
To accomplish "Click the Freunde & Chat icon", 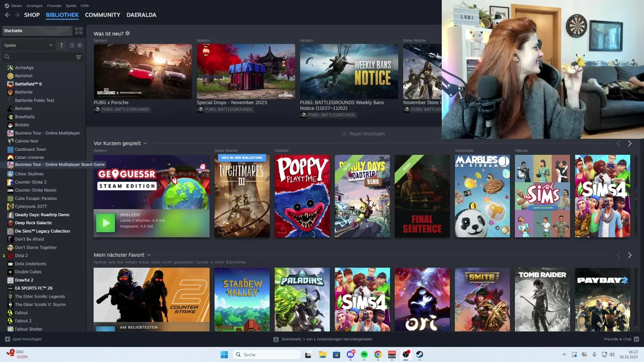I will coord(636,339).
